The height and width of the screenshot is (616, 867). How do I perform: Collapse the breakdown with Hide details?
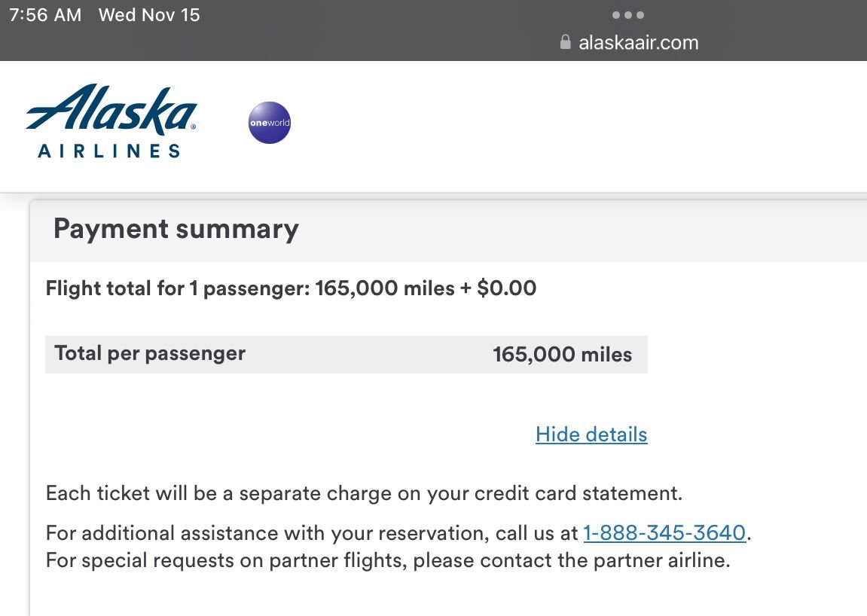(591, 435)
